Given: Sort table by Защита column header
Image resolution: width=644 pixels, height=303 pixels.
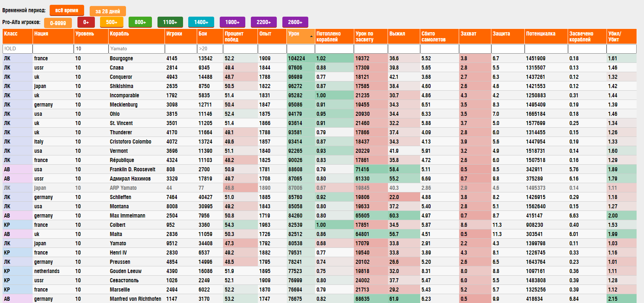Looking at the screenshot, I should click(508, 36).
